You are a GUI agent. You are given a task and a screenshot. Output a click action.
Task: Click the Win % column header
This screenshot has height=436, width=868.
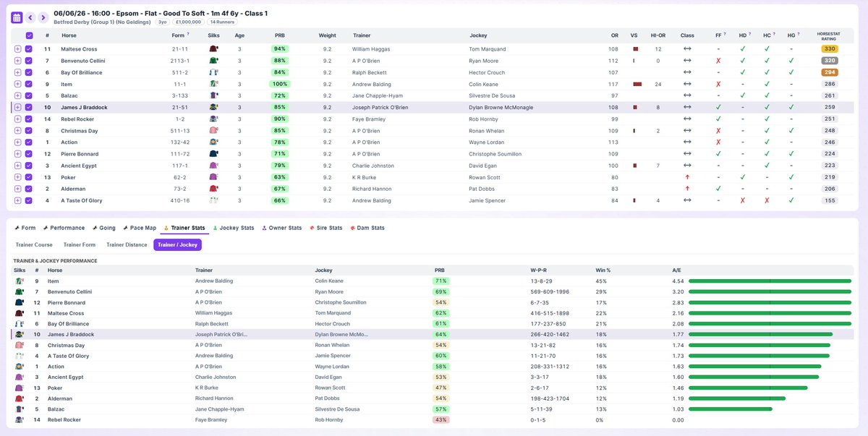pyautogui.click(x=603, y=270)
